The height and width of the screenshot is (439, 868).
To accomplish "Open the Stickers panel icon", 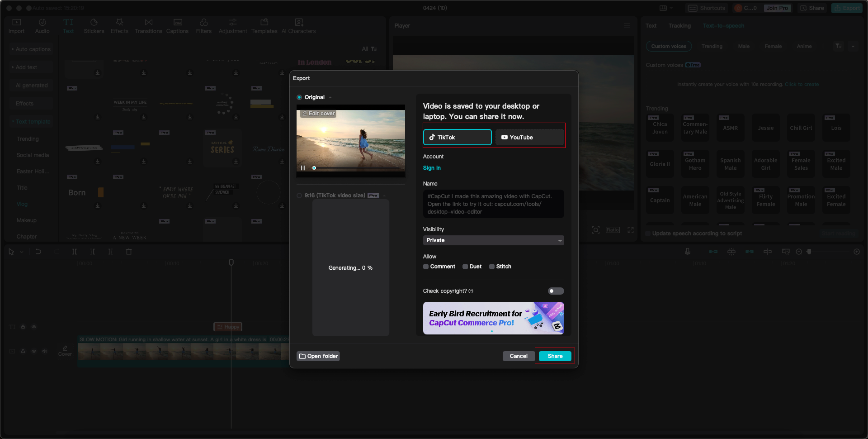I will pyautogui.click(x=94, y=26).
